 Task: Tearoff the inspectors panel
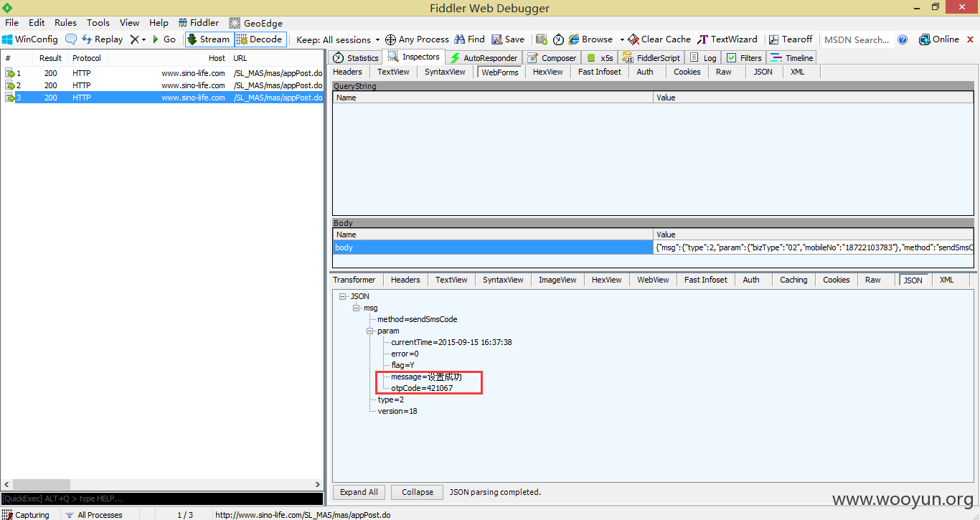791,39
